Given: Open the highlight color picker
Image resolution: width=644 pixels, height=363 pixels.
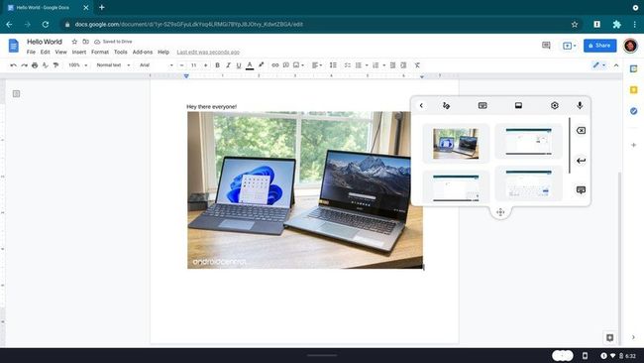Looking at the screenshot, I should pos(261,64).
